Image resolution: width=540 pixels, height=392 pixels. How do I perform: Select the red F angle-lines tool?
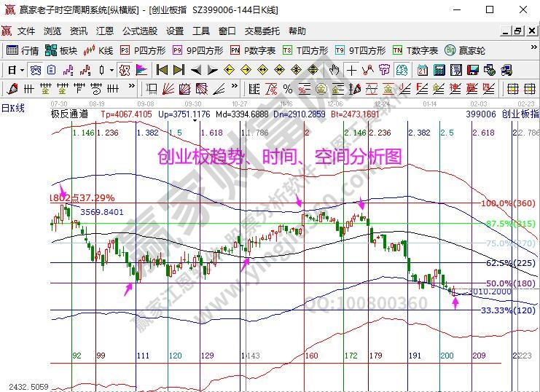coord(421,89)
